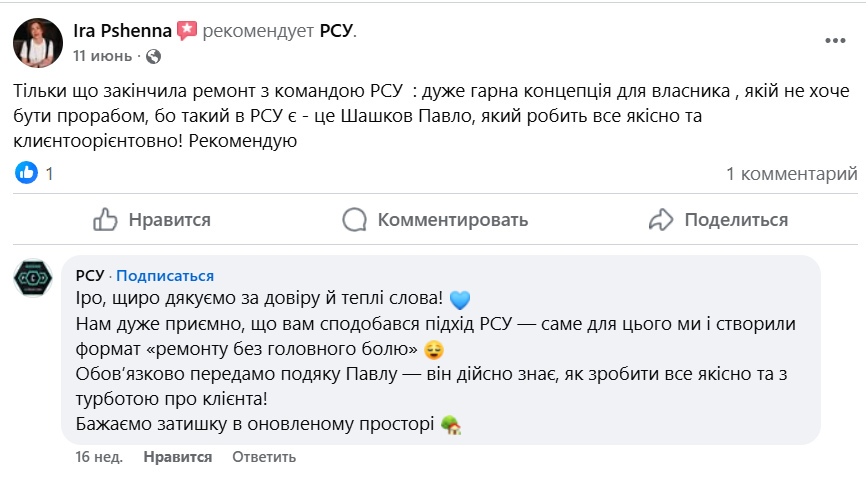Click the РСУ author name in the comment
866x503 pixels.
click(90, 276)
